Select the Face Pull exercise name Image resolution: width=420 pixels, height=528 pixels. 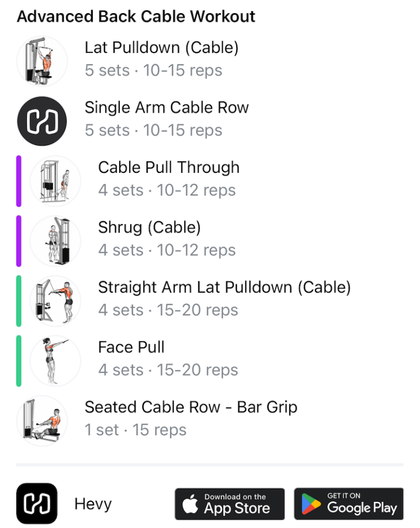pyautogui.click(x=131, y=347)
